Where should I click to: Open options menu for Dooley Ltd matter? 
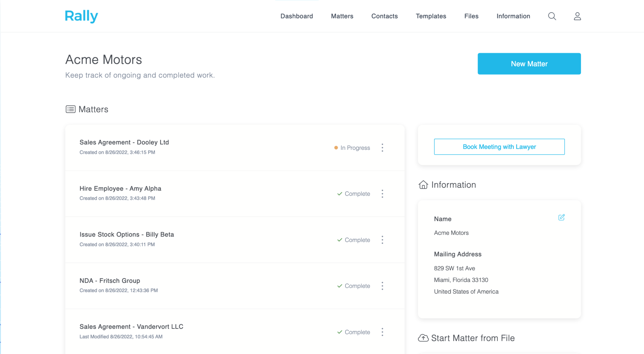pos(382,148)
